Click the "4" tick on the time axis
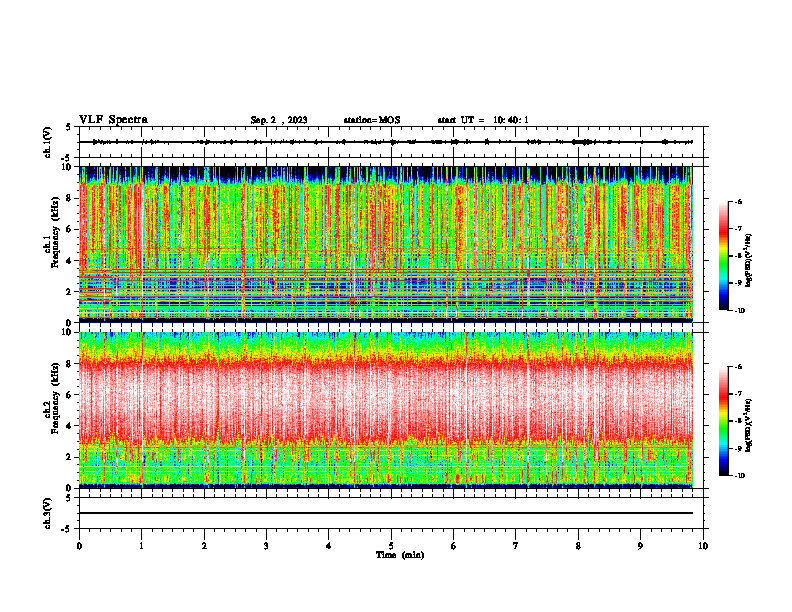The height and width of the screenshot is (612, 792). pos(329,546)
